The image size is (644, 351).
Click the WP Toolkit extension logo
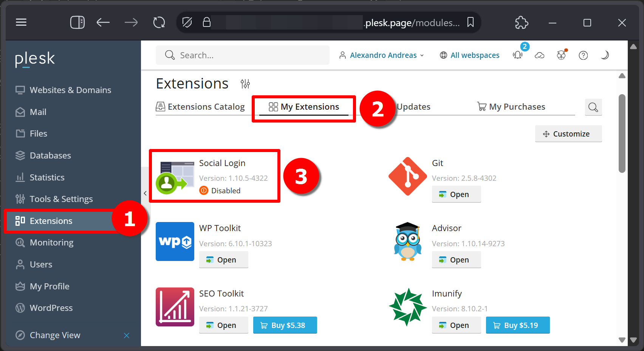pyautogui.click(x=175, y=241)
